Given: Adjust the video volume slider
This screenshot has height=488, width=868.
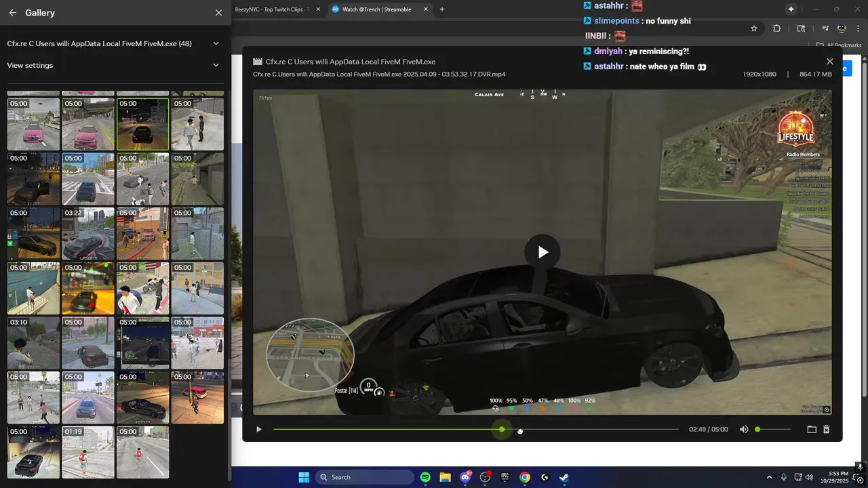Looking at the screenshot, I should [773, 429].
